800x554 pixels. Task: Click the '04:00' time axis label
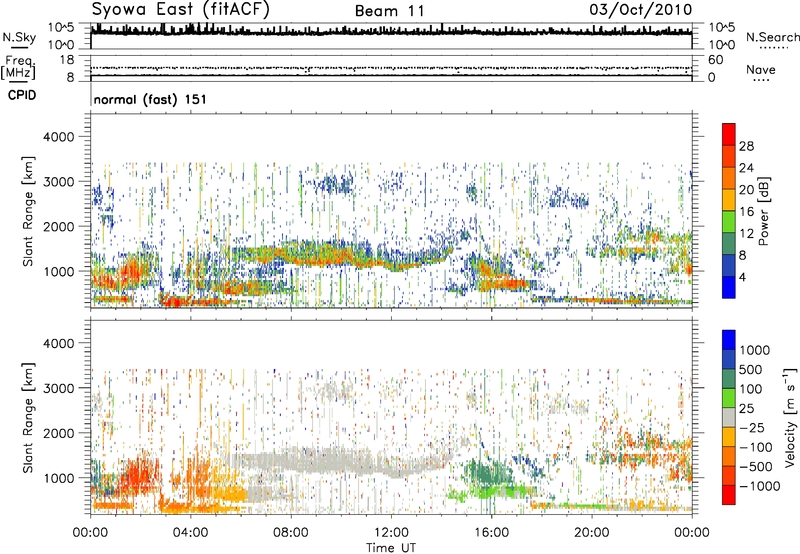[x=190, y=533]
